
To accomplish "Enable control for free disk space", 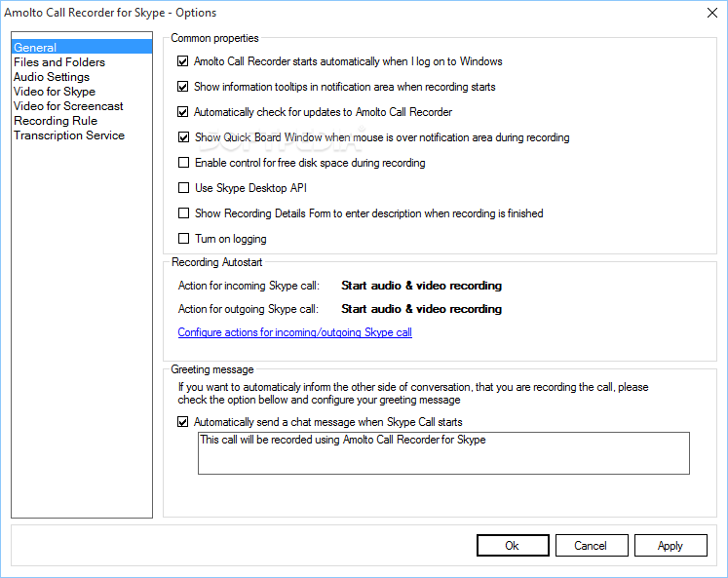I will point(184,163).
